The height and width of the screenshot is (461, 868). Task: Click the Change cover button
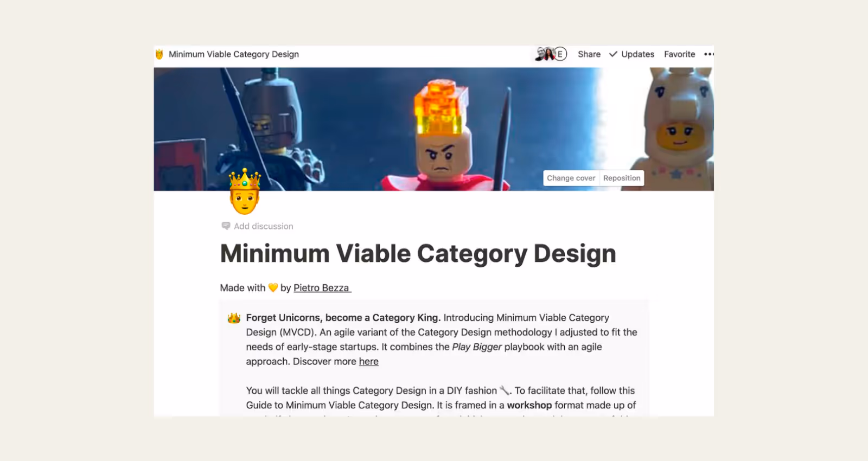click(x=571, y=178)
